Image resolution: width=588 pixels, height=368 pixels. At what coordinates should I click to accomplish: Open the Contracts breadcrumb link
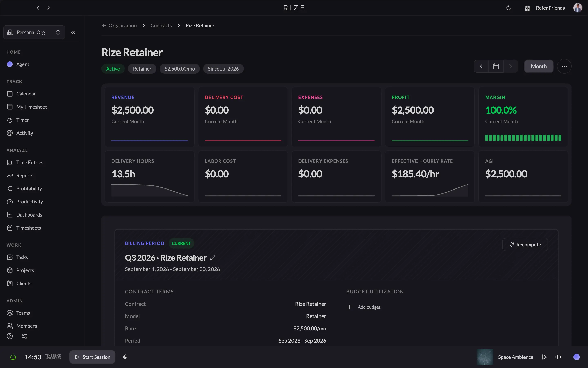point(161,26)
